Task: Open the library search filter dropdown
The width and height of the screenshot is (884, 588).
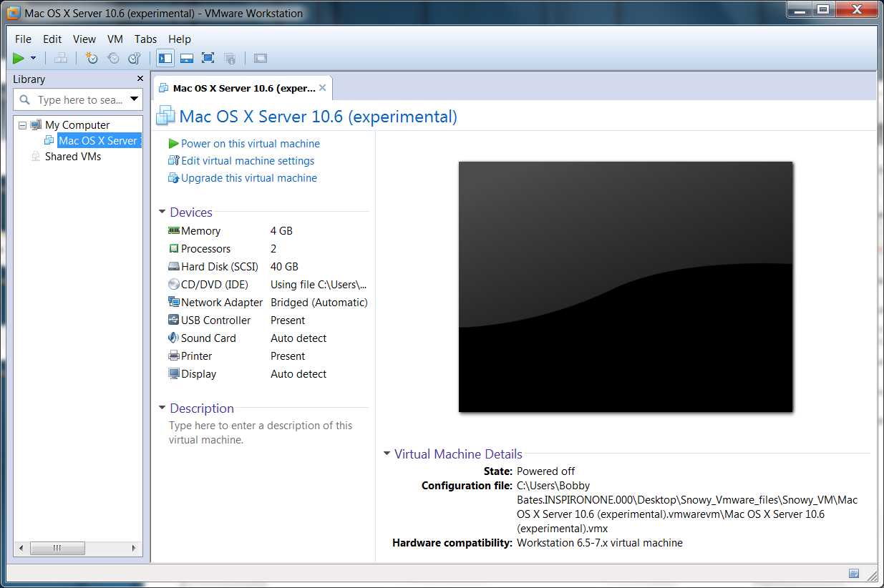Action: [x=135, y=99]
